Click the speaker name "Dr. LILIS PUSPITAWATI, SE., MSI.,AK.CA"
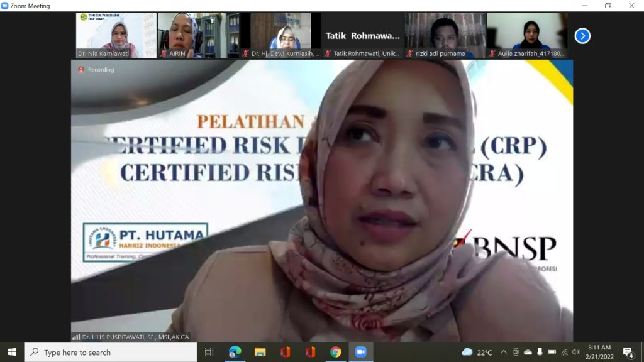This screenshot has width=644, height=362. 136,337
